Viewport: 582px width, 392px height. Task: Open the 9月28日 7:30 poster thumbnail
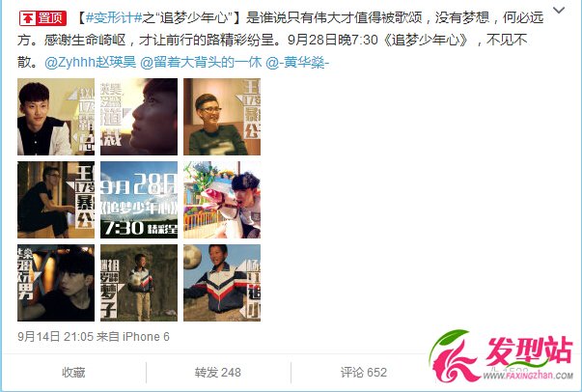tap(139, 200)
